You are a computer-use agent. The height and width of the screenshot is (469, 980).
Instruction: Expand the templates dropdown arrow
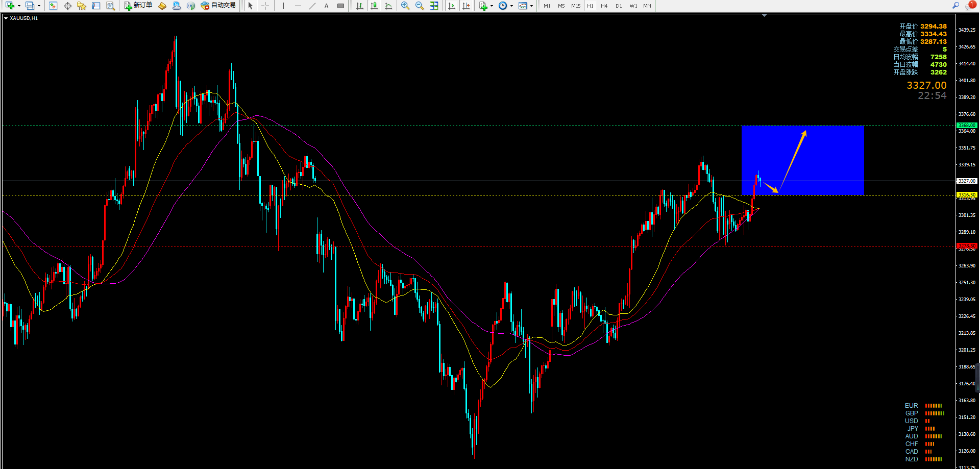531,6
